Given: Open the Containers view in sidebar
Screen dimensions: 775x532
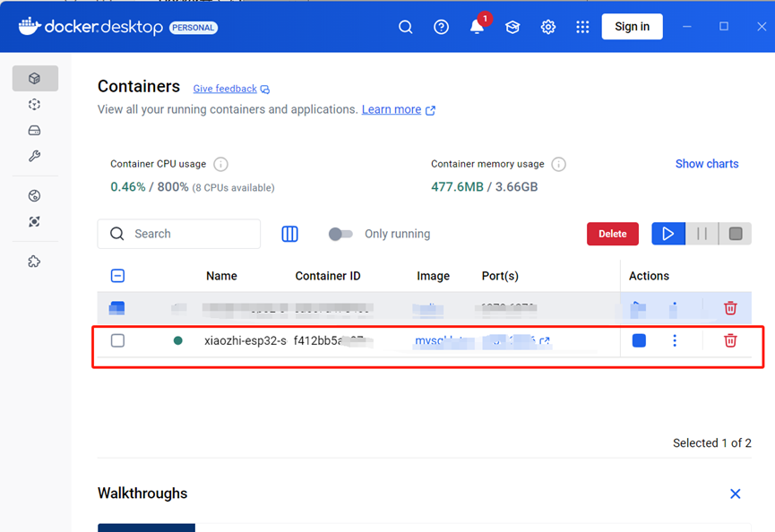Looking at the screenshot, I should pyautogui.click(x=35, y=79).
